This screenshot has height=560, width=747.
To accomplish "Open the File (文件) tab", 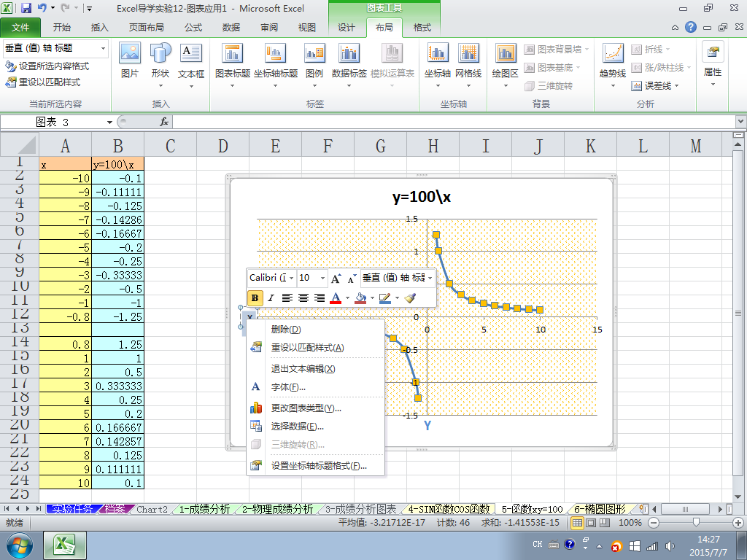I will click(20, 28).
